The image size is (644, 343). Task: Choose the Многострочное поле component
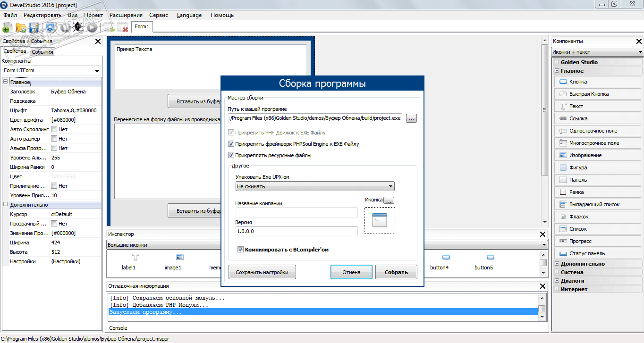(598, 143)
